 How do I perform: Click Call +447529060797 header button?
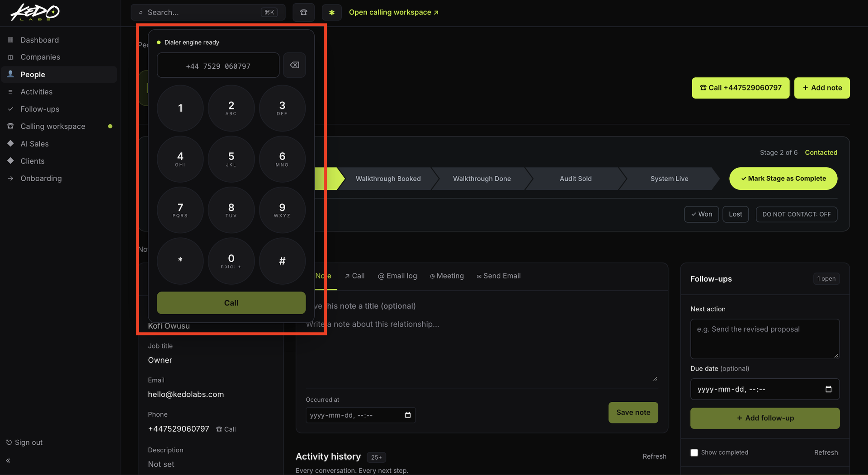point(741,88)
